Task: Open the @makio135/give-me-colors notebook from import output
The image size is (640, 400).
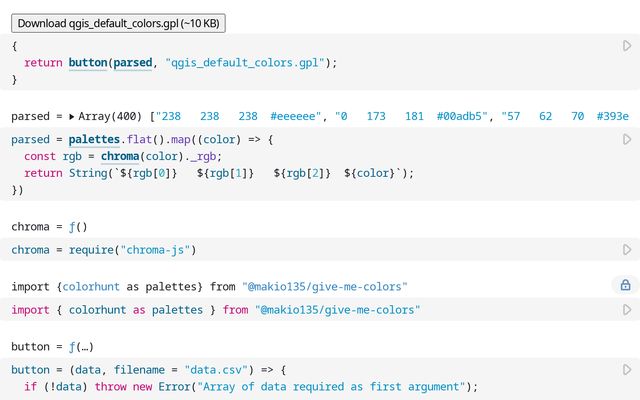Action: [x=324, y=287]
